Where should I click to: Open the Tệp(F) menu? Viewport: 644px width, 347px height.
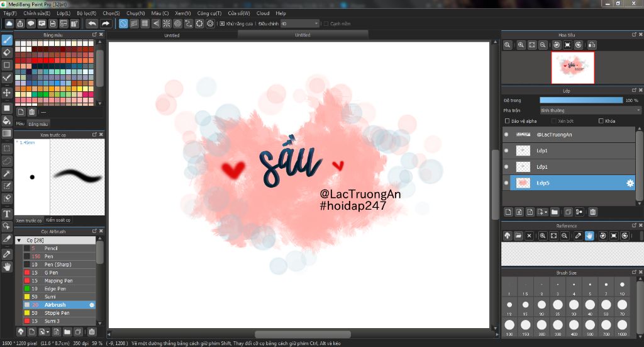(x=10, y=13)
